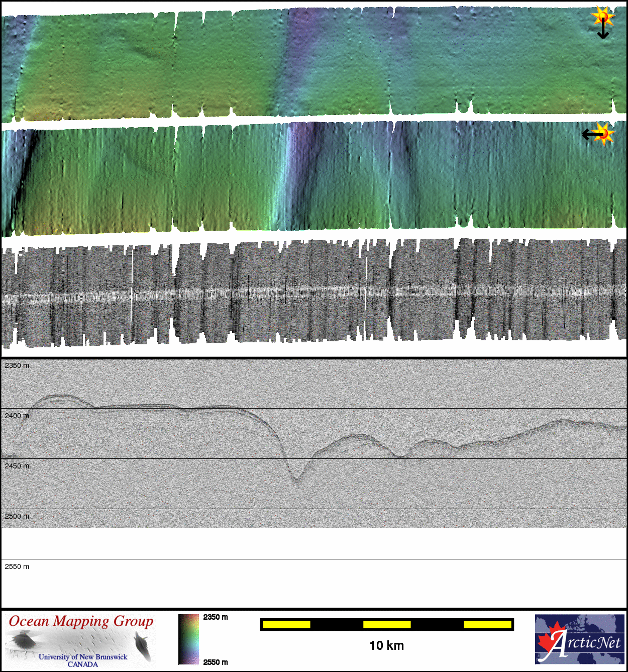Click the leftmost yellow segment of scale bar
This screenshot has width=628, height=672.
(x=286, y=624)
